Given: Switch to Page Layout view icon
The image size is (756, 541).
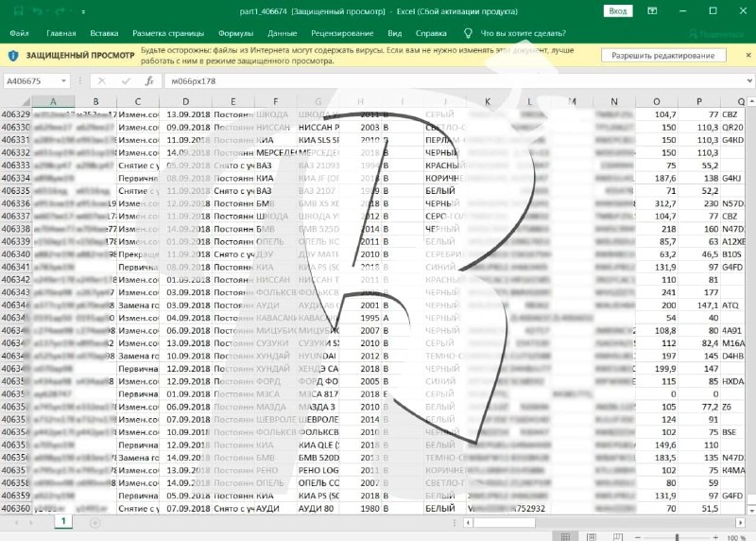Looking at the screenshot, I should pos(592,536).
